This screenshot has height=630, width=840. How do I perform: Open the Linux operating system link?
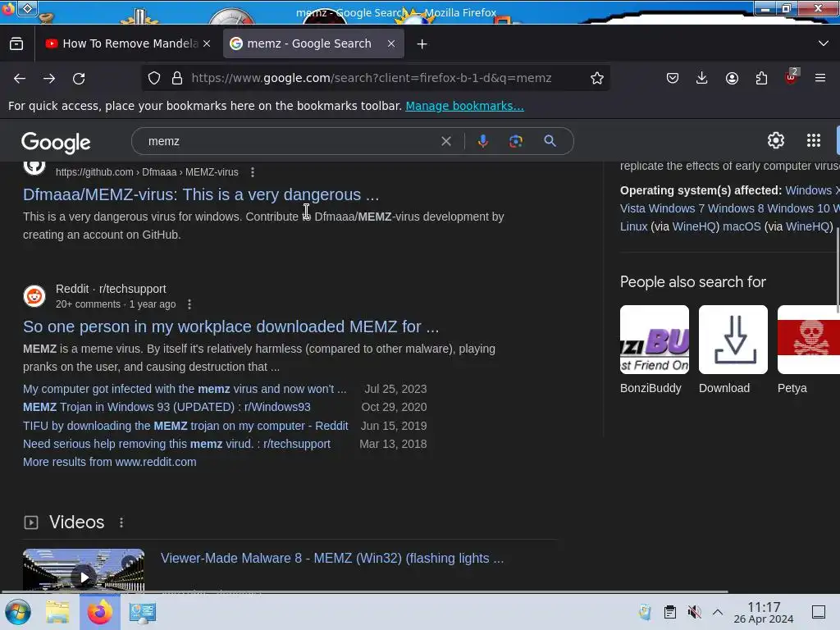point(634,226)
